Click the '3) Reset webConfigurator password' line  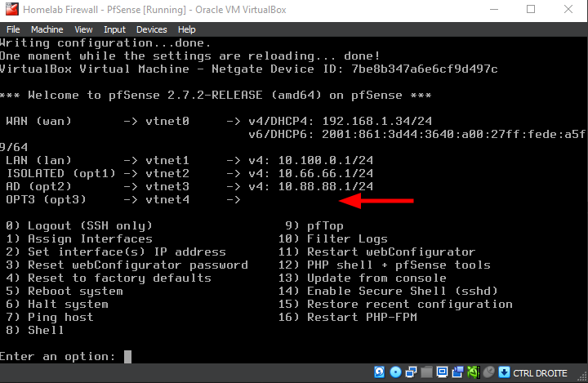pos(127,265)
